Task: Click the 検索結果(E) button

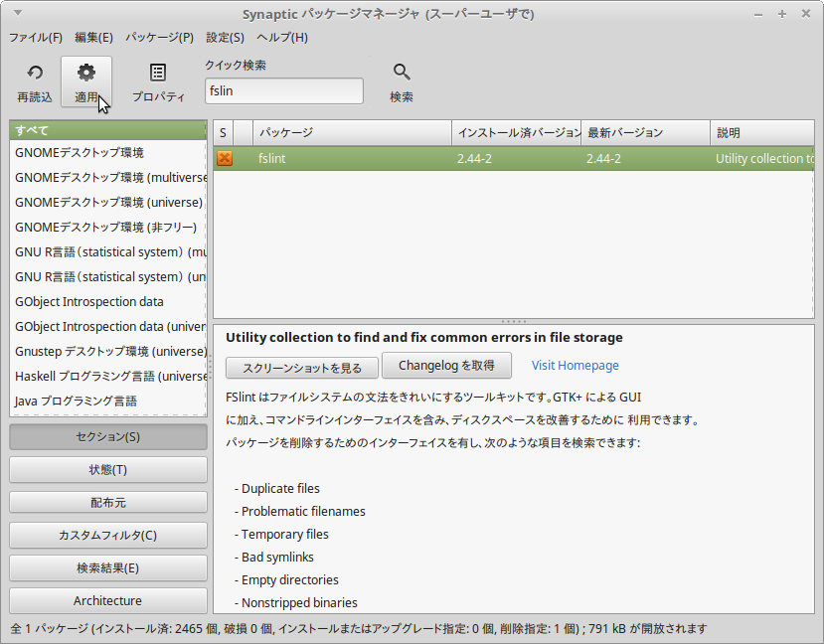Action: [107, 567]
